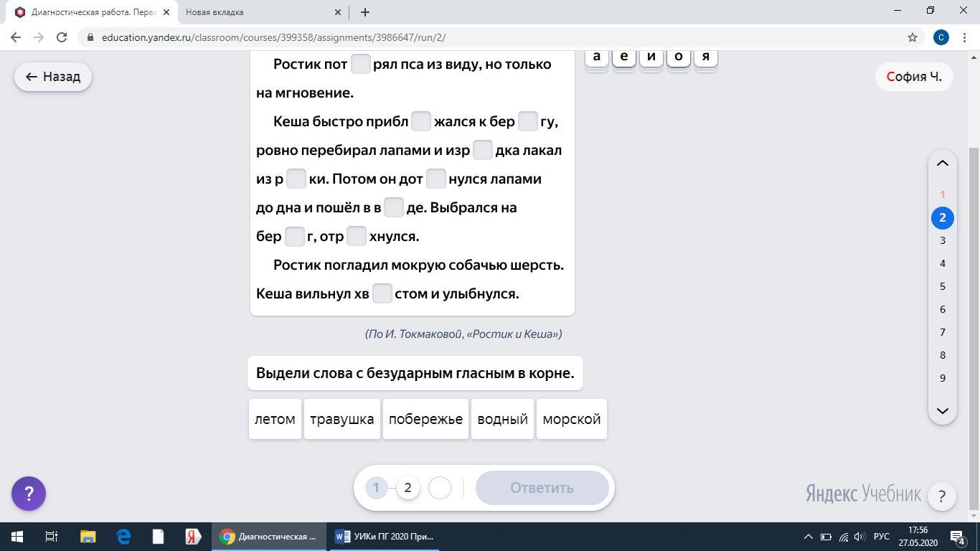The image size is (980, 551).
Task: Open Task View in taskbar
Action: [52, 537]
